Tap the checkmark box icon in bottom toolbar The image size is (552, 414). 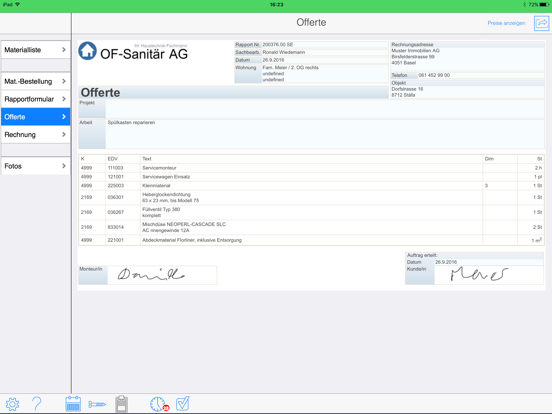(x=183, y=403)
